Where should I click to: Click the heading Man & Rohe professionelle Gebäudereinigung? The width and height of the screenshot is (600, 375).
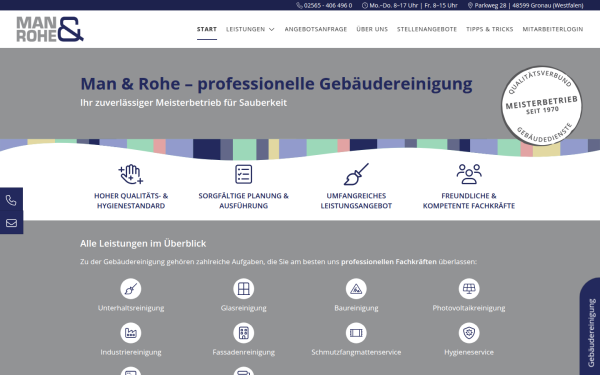point(276,84)
